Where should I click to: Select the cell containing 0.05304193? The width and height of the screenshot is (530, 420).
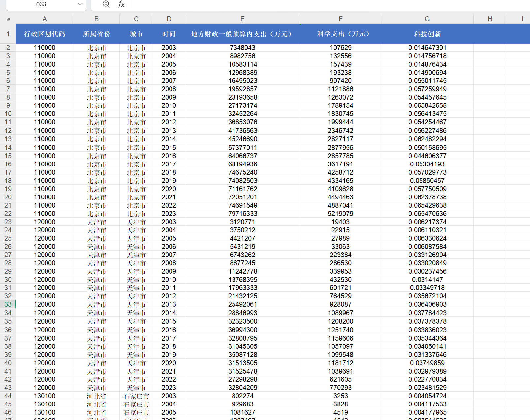tap(427, 164)
